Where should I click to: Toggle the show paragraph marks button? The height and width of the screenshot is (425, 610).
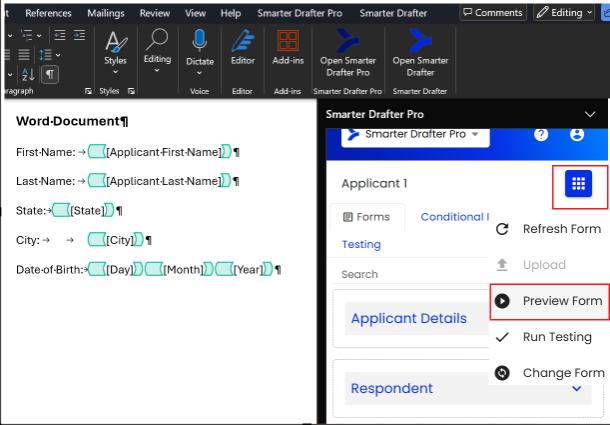click(50, 74)
